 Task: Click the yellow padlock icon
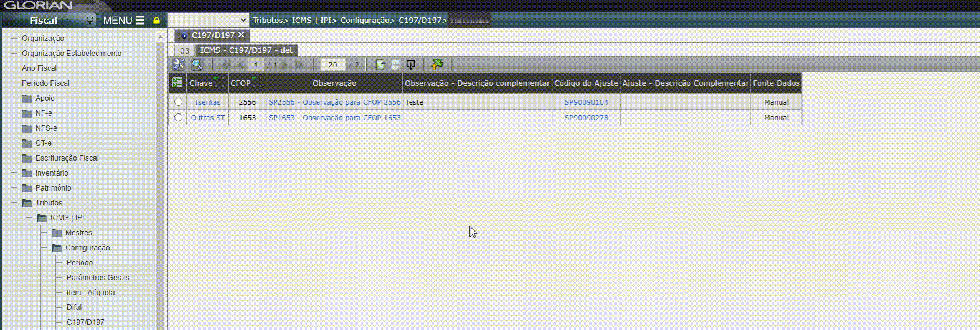(156, 21)
